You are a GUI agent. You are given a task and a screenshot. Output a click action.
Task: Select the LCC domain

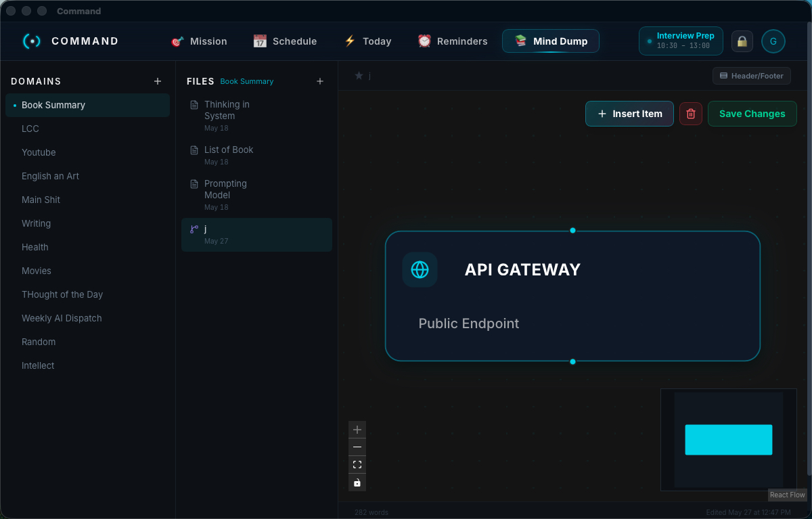coord(87,129)
